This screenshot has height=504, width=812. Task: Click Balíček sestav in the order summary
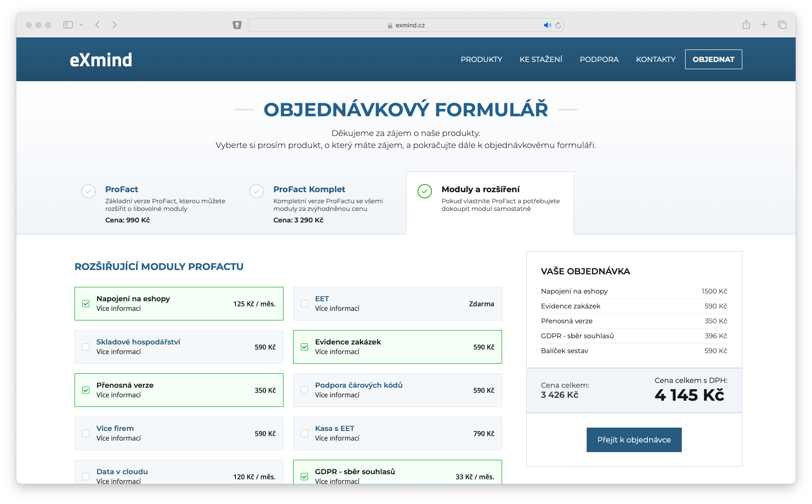(565, 351)
